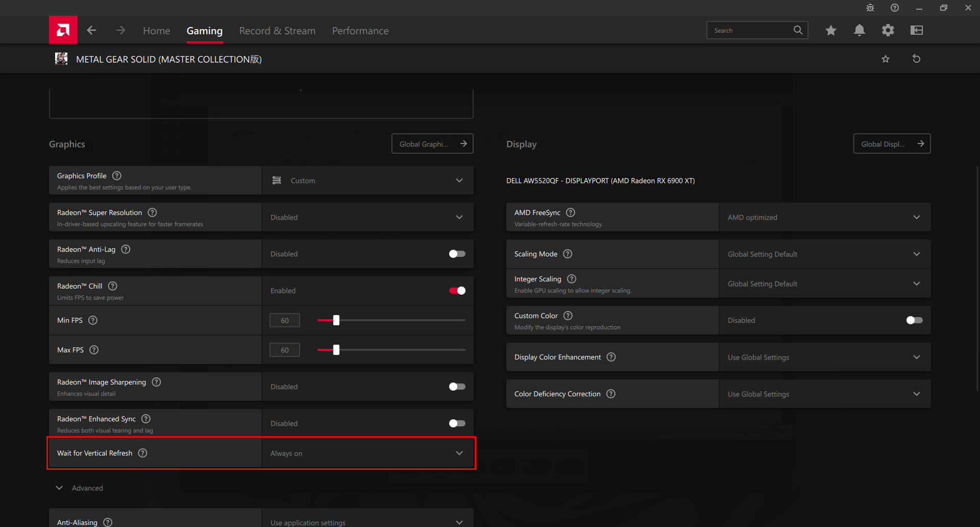980x527 pixels.
Task: Open Wait for Vertical Refresh dropdown
Action: (367, 453)
